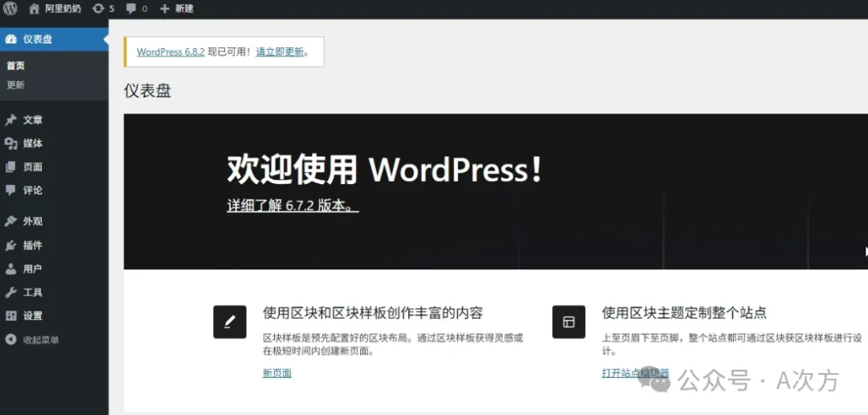
Task: Click 使用区块和区块样板创作丰富的内容 heading
Action: coord(373,313)
